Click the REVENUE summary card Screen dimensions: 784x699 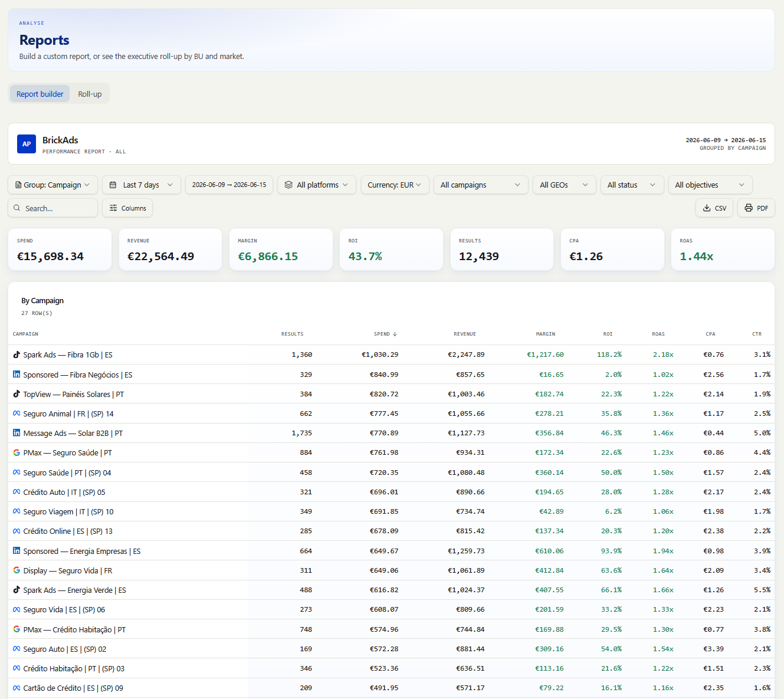[170, 250]
